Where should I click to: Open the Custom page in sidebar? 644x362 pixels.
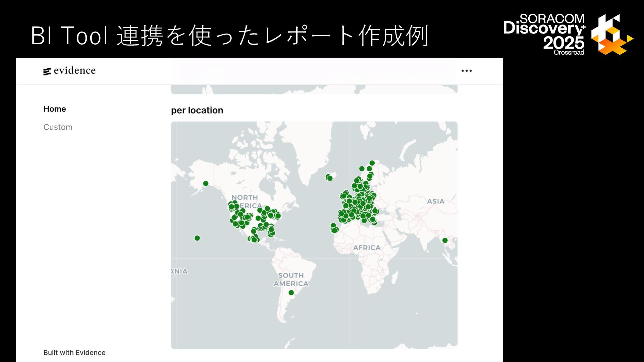58,127
